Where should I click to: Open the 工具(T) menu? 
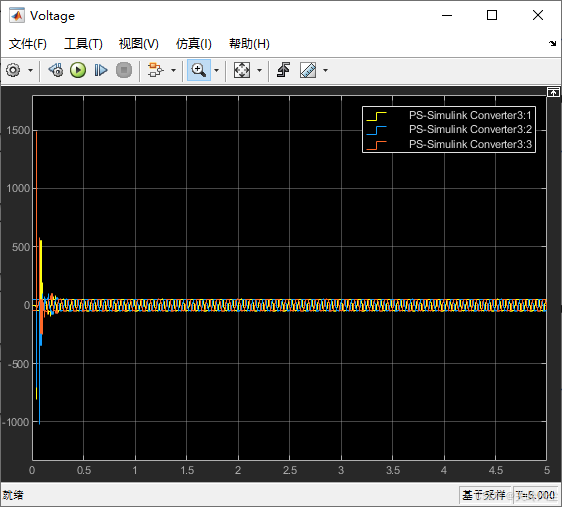point(83,44)
